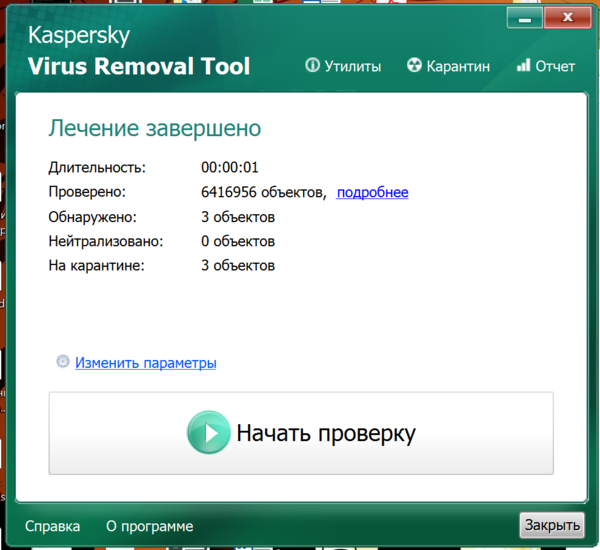The image size is (600, 550).
Task: Open the О программе link
Action: (150, 526)
